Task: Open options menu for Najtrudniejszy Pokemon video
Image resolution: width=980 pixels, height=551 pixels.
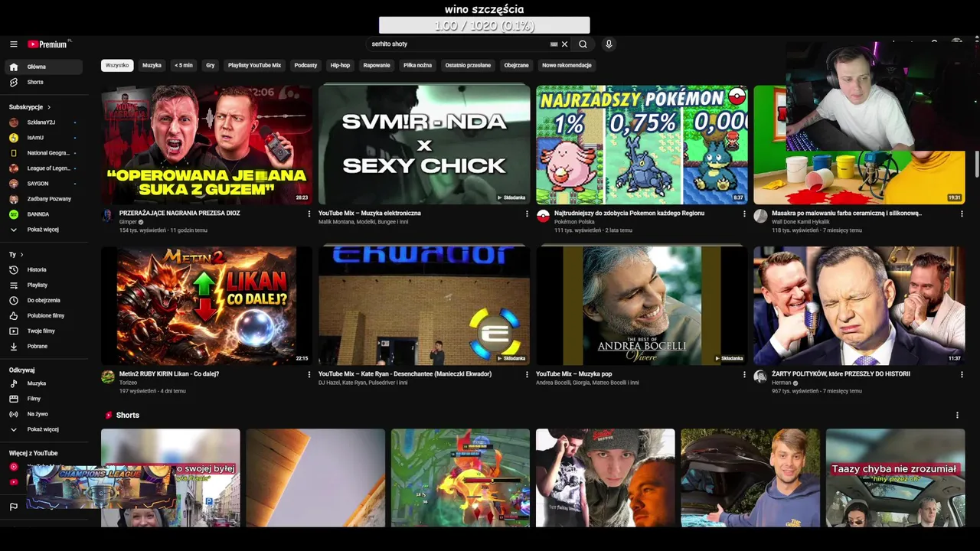Action: tap(744, 214)
